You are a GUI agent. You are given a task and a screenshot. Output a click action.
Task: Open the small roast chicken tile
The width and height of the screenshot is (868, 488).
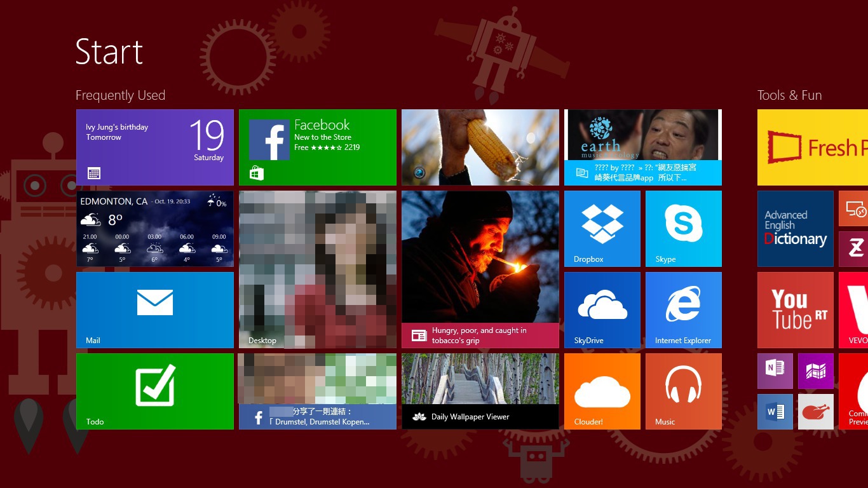[816, 412]
